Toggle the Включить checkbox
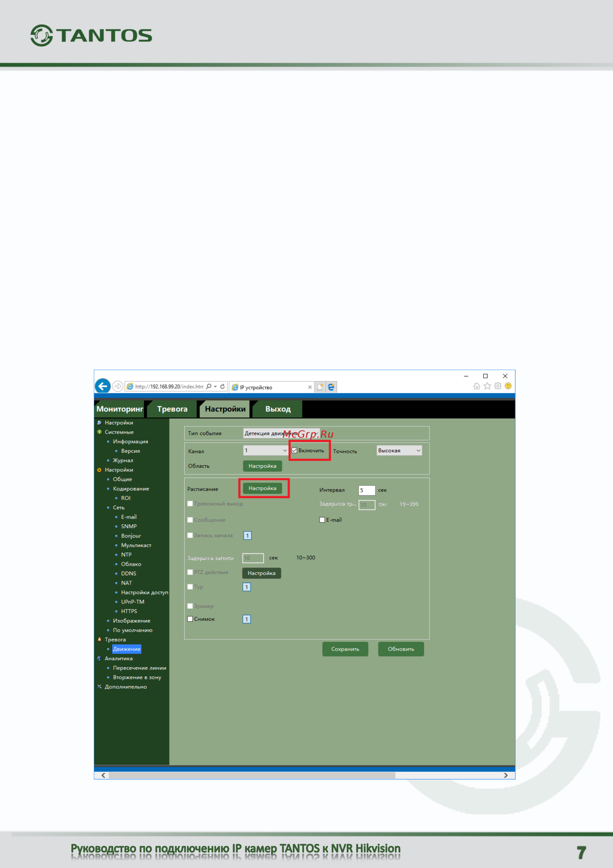613x868 pixels. pos(294,450)
